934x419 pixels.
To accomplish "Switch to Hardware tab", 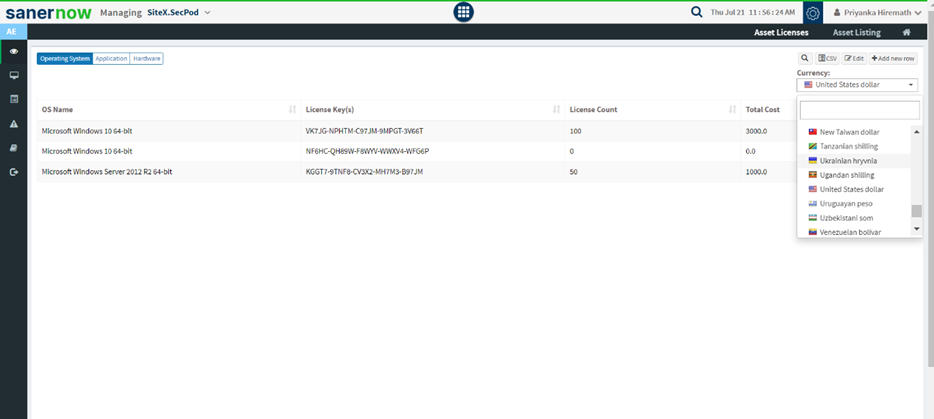I will [147, 58].
